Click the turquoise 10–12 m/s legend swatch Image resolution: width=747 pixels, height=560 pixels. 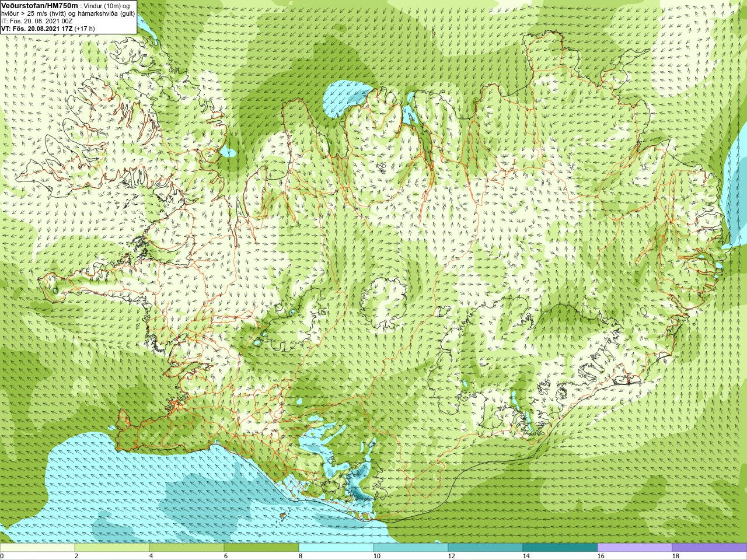(x=411, y=548)
